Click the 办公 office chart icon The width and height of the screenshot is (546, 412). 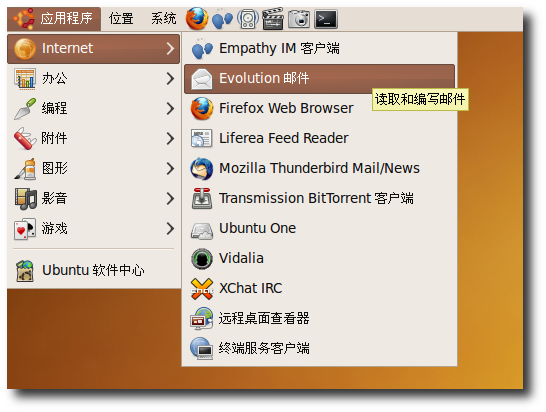click(25, 79)
